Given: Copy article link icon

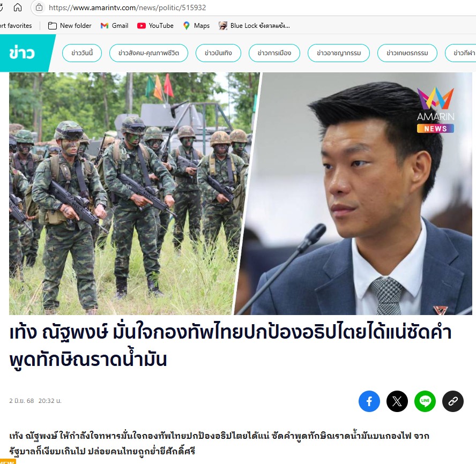Looking at the screenshot, I should coord(453,401).
